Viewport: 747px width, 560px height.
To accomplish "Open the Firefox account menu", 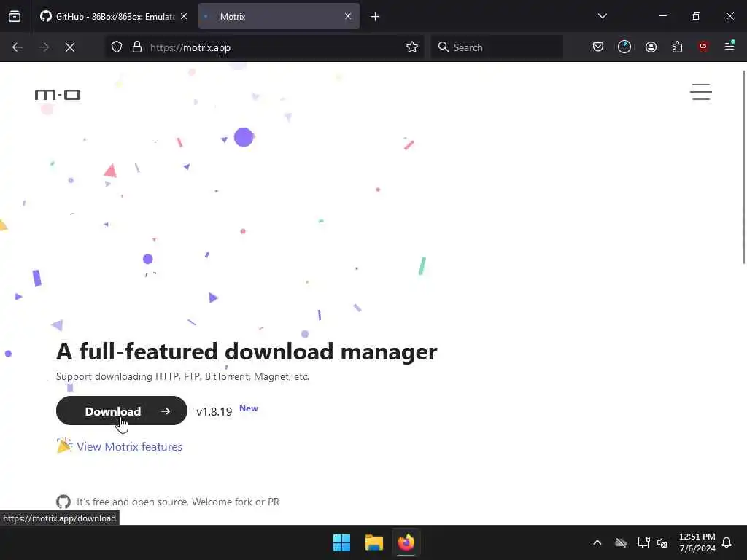I will tap(651, 47).
